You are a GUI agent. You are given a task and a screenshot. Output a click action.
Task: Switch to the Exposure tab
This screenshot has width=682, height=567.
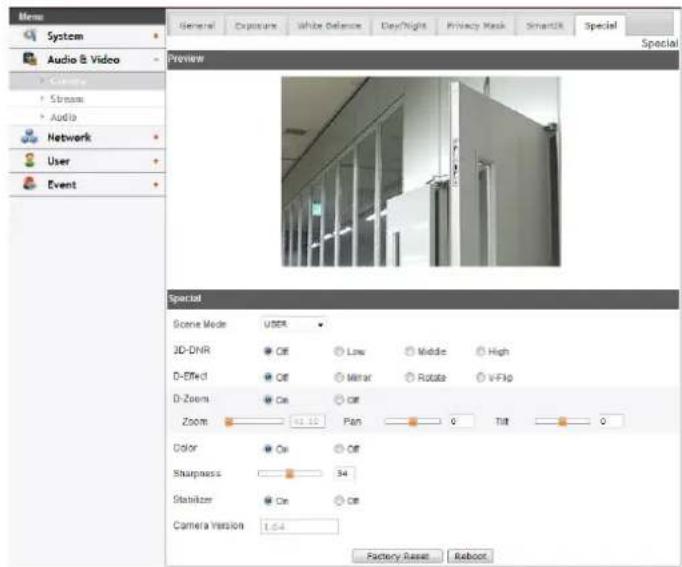255,26
